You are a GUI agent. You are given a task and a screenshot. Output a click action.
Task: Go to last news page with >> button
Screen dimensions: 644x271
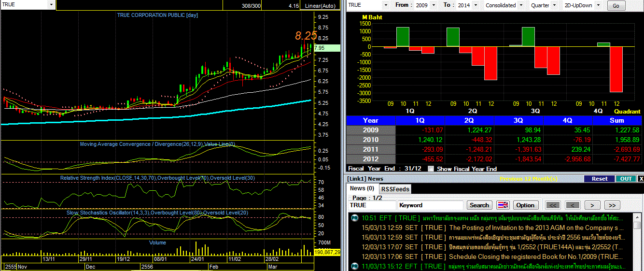pos(612,205)
